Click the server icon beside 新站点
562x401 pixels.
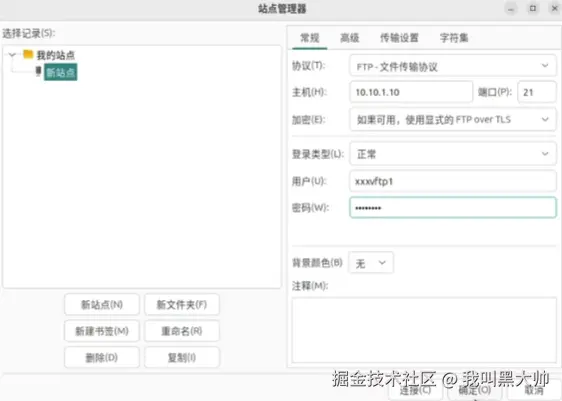pos(38,71)
